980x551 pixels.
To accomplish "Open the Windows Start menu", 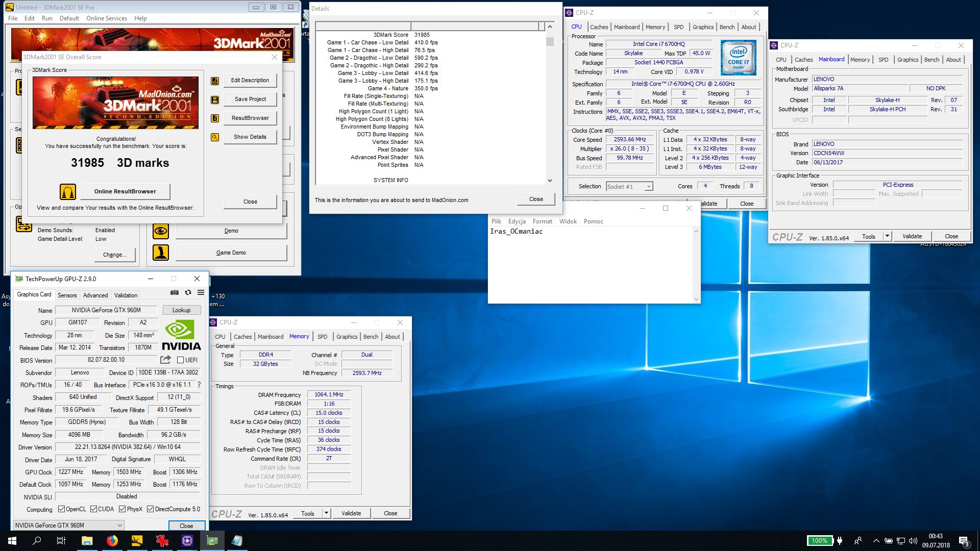I will (x=12, y=541).
